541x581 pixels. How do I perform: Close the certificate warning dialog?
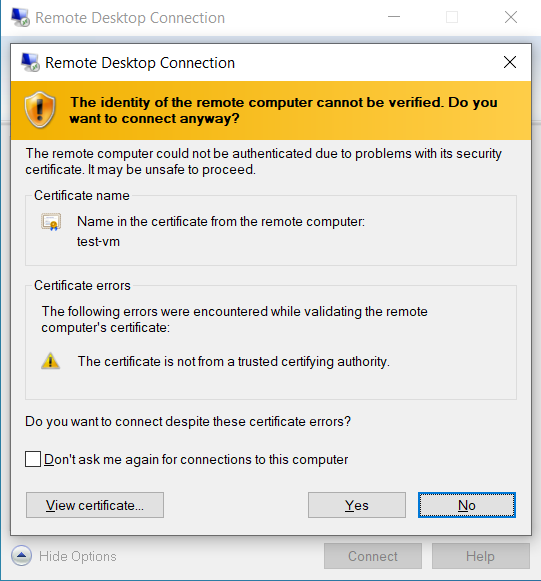[x=510, y=62]
